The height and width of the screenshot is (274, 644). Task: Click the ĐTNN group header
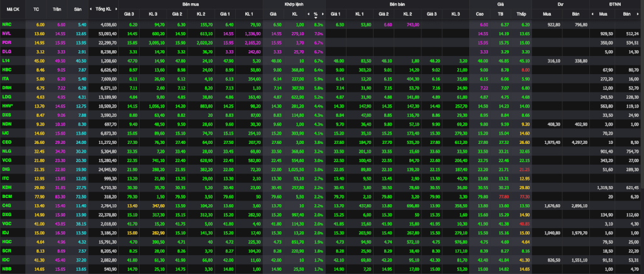[x=616, y=3]
